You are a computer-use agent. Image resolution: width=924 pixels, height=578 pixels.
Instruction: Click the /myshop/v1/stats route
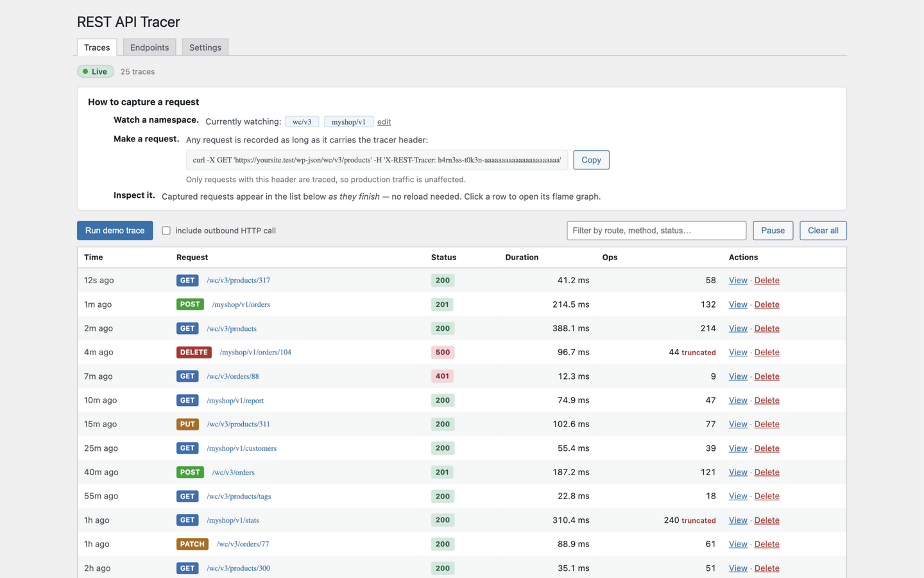(233, 520)
